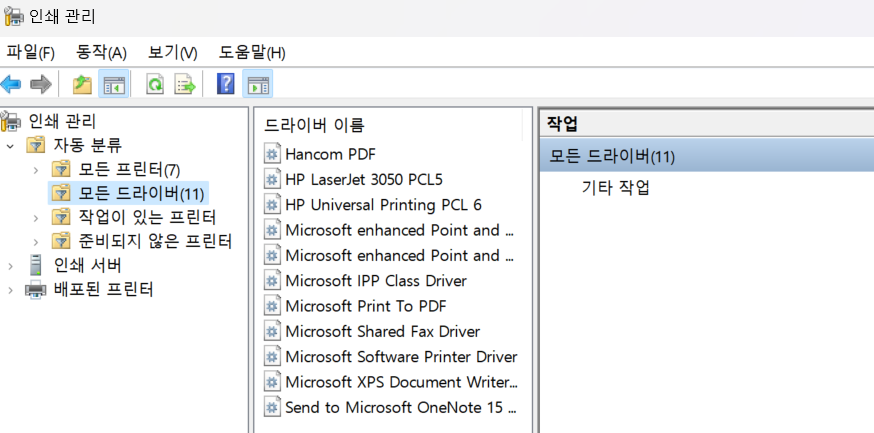
Task: Click the 인쇄 서버 server icon
Action: (x=36, y=265)
